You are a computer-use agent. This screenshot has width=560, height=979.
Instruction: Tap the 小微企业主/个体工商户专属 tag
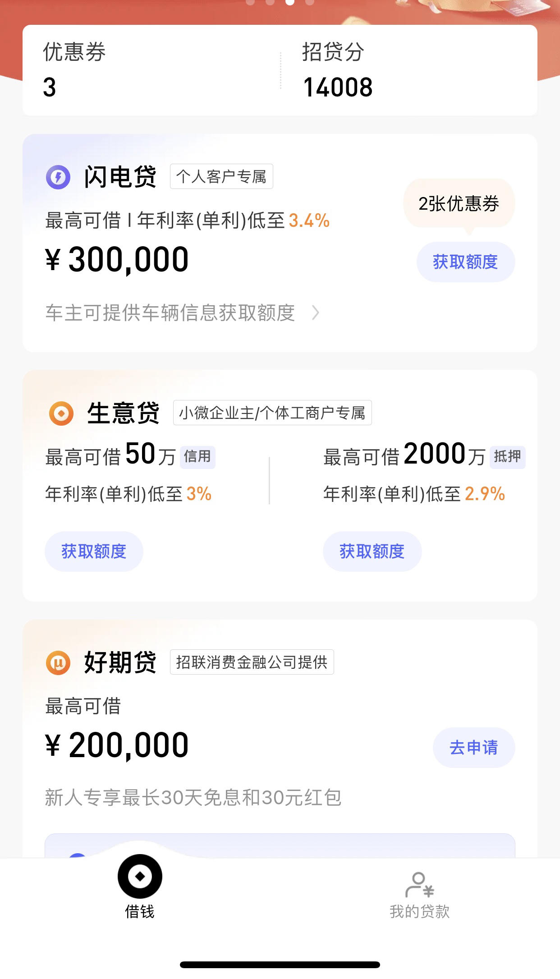pyautogui.click(x=272, y=413)
